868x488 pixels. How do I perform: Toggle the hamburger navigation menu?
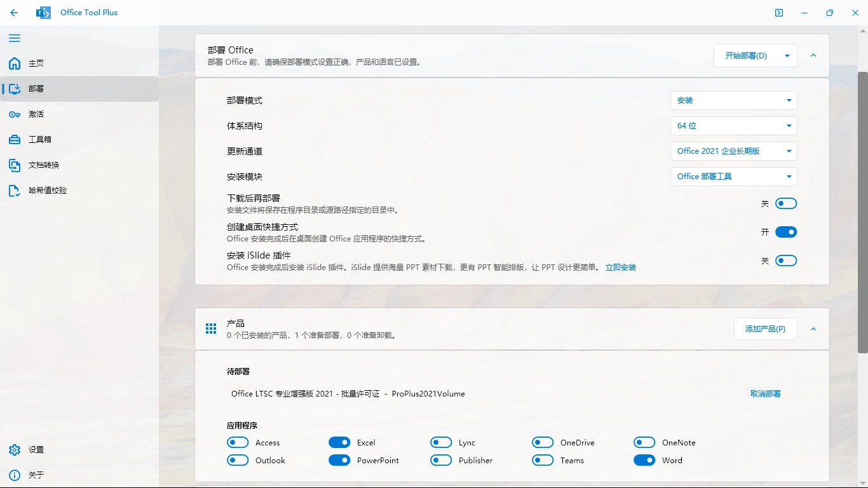pos(15,38)
